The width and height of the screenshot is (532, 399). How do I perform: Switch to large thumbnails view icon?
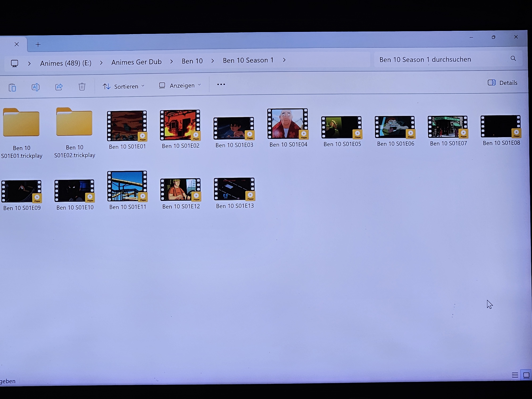pyautogui.click(x=526, y=375)
